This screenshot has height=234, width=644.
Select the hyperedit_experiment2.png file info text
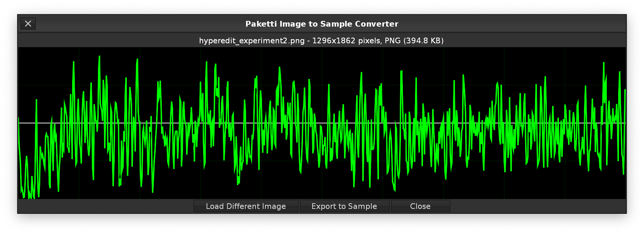point(321,41)
